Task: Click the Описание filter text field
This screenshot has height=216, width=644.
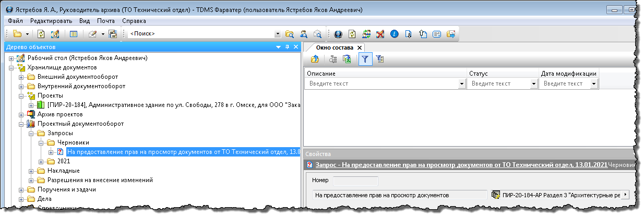Action: [381, 83]
